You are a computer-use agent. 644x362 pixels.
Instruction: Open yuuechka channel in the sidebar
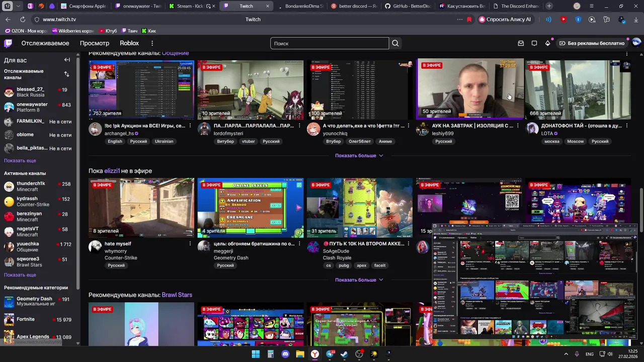[38, 246]
